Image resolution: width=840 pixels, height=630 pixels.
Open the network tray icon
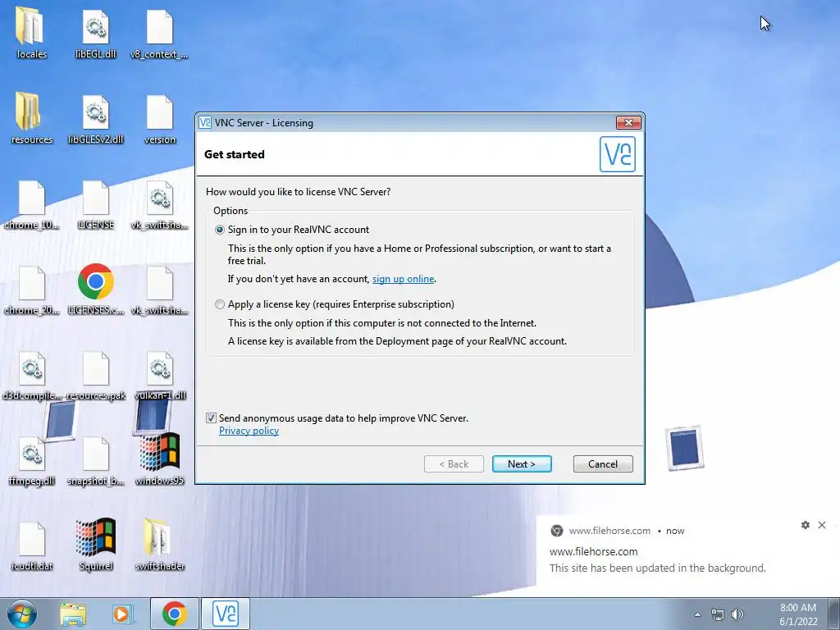pyautogui.click(x=717, y=614)
